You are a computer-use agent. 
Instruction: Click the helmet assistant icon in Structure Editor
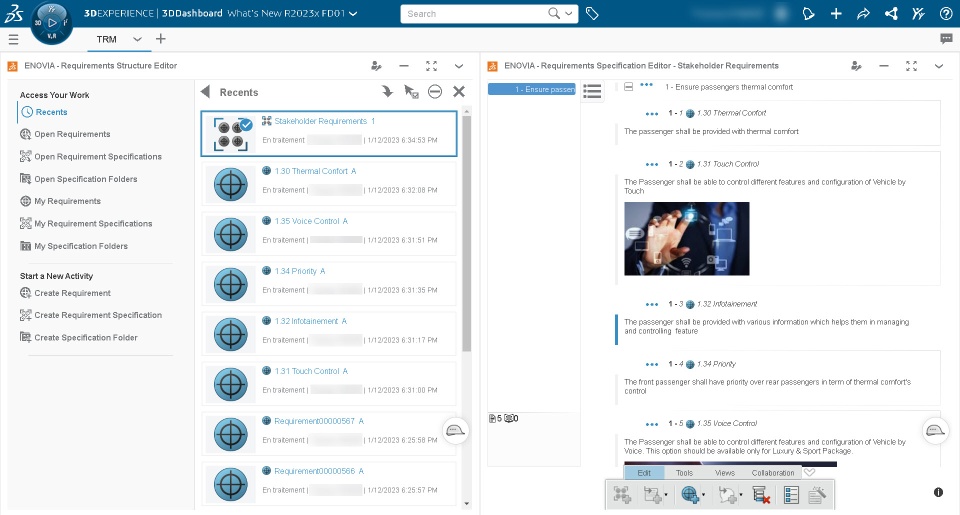pyautogui.click(x=455, y=430)
